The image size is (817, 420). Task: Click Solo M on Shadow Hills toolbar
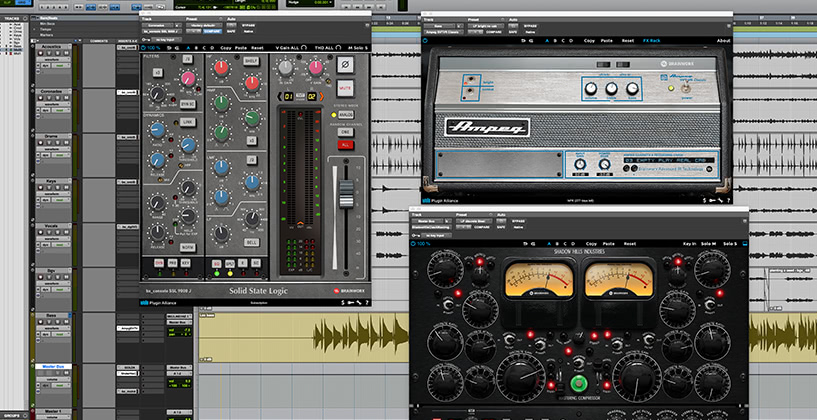point(708,244)
